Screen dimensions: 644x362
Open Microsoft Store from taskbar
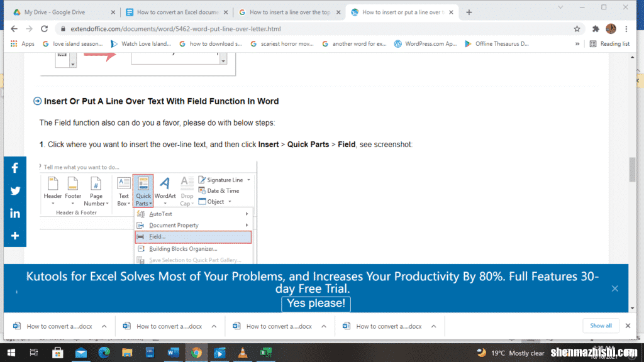tap(57, 353)
